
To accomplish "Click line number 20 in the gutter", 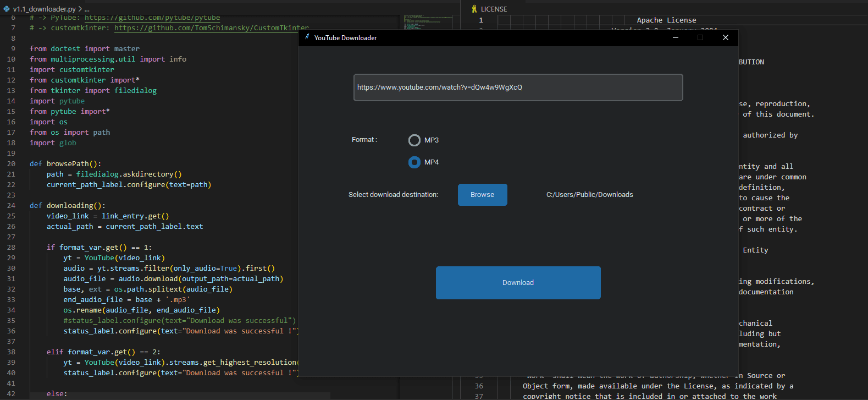I will (x=11, y=164).
